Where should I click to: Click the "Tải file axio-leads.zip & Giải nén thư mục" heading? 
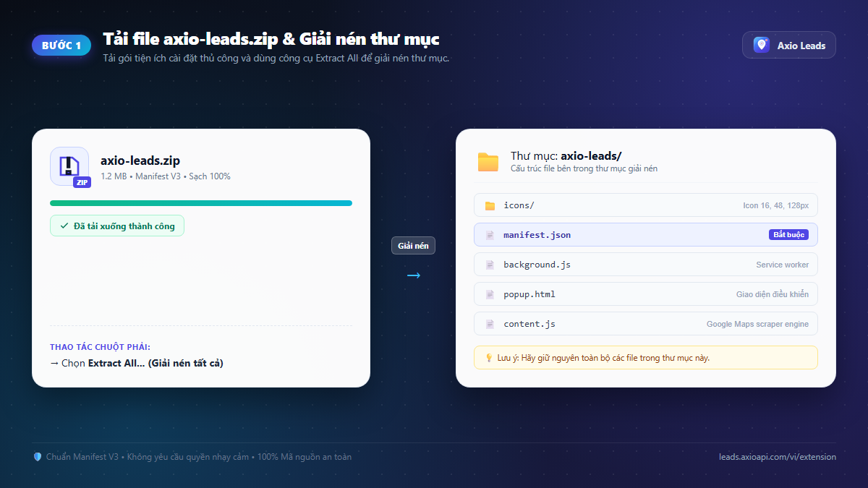click(x=271, y=39)
